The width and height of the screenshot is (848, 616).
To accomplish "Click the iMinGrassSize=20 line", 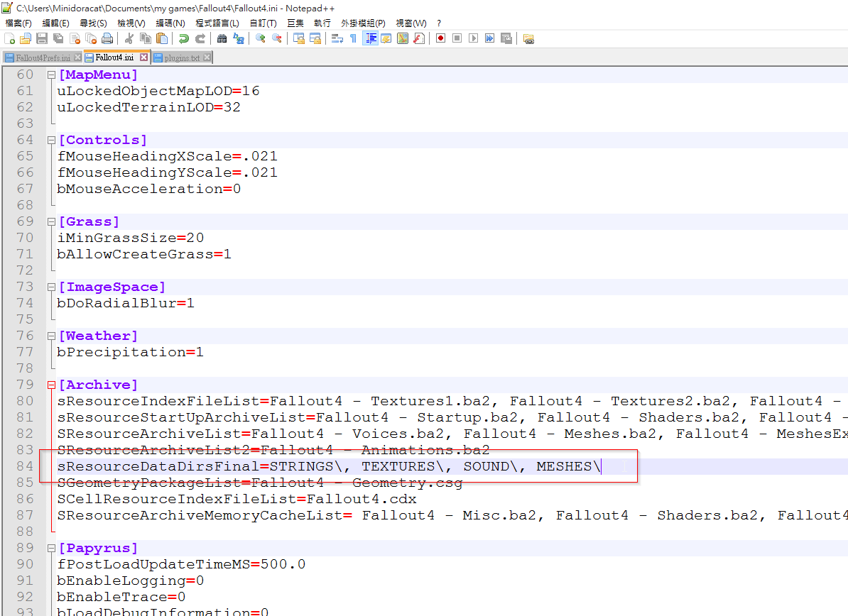I will tap(131, 238).
